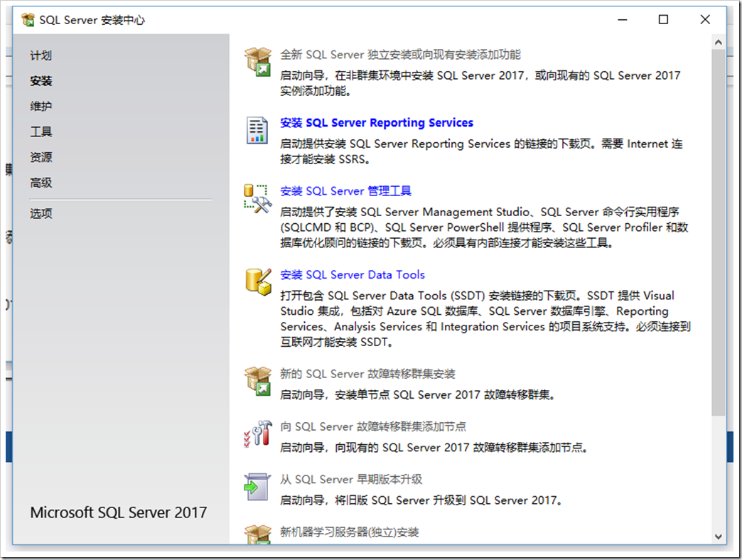
Task: Start 全新 SQL Server 独立安装或向现有安装添加功能
Action: [400, 55]
